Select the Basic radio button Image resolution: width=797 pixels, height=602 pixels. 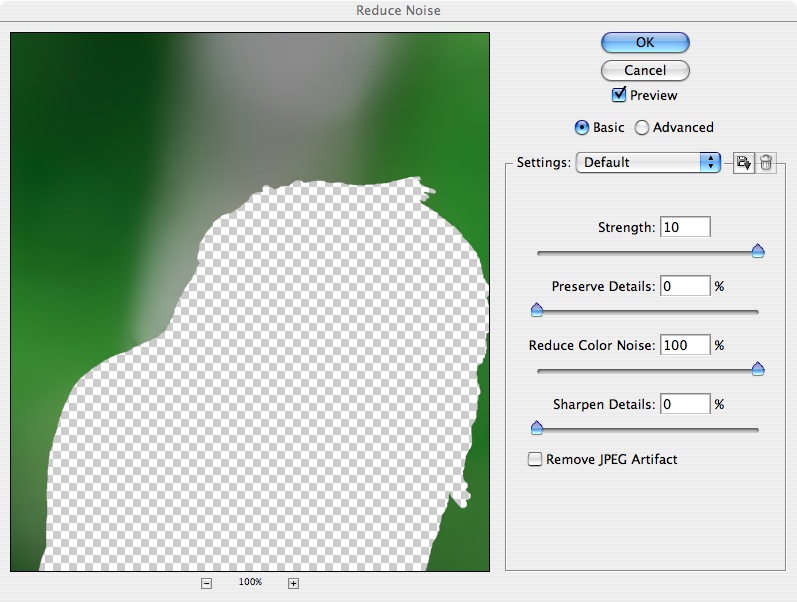[581, 127]
